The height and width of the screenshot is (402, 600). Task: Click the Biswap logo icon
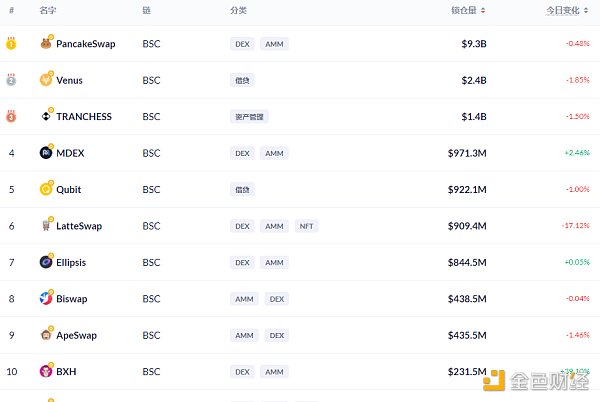click(46, 298)
